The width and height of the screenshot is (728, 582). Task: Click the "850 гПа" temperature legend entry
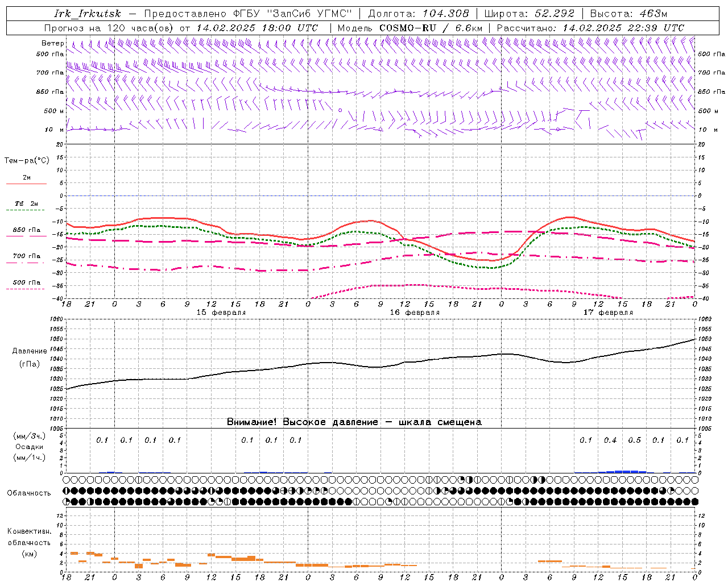(27, 230)
